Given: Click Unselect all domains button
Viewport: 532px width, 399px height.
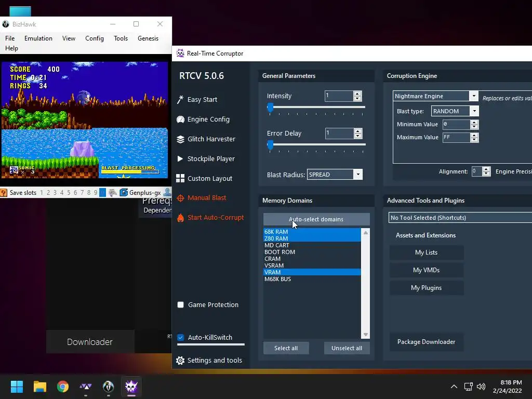Looking at the screenshot, I should click(347, 348).
